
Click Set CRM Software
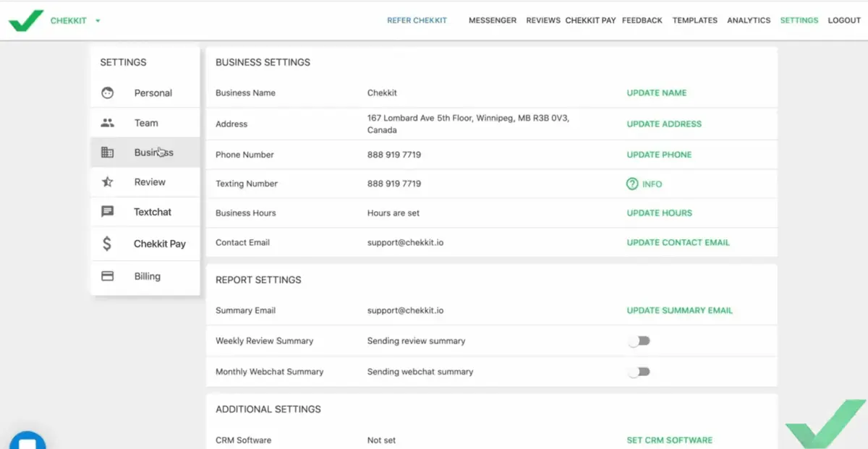coord(669,440)
